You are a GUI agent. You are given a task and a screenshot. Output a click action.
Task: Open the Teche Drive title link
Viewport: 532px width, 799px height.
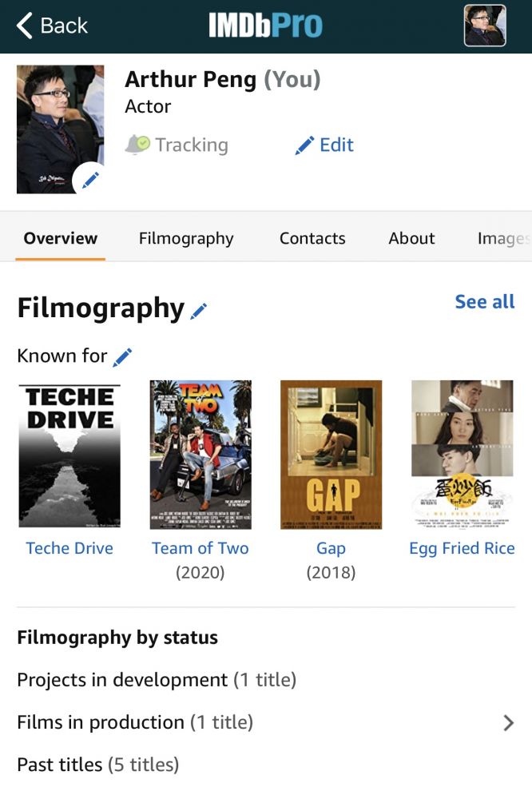click(69, 548)
